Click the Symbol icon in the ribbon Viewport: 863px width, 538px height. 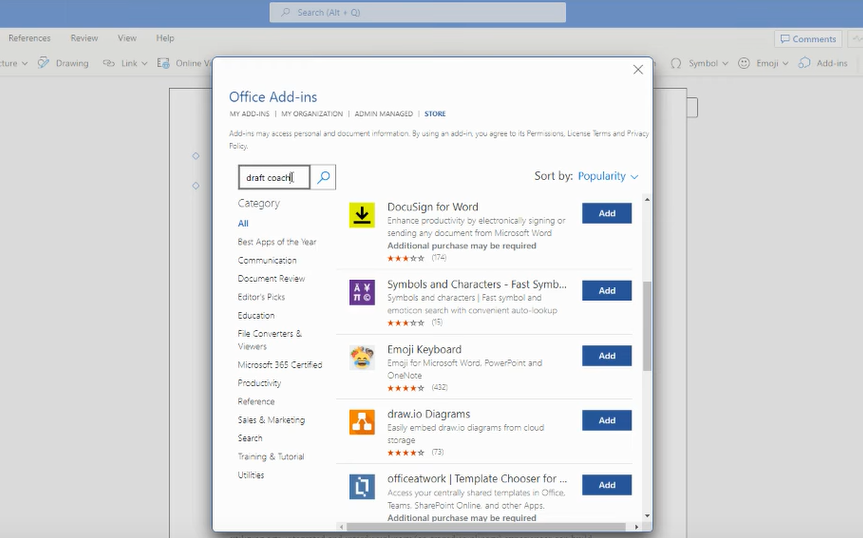(676, 63)
